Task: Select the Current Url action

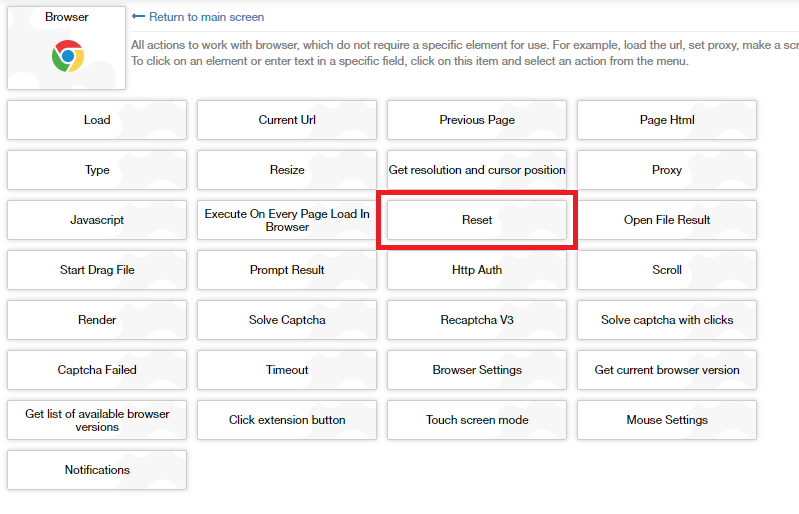Action: point(287,120)
